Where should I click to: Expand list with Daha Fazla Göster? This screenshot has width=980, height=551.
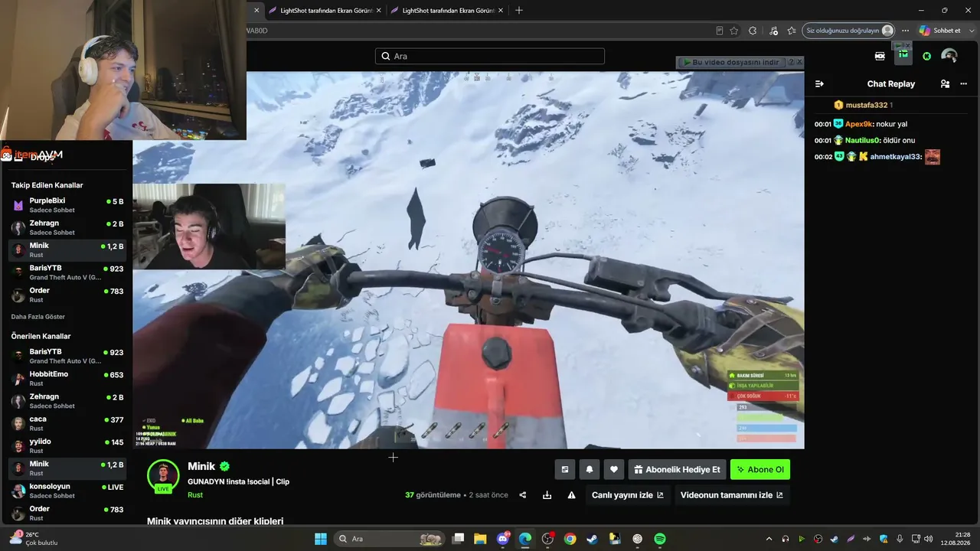38,317
